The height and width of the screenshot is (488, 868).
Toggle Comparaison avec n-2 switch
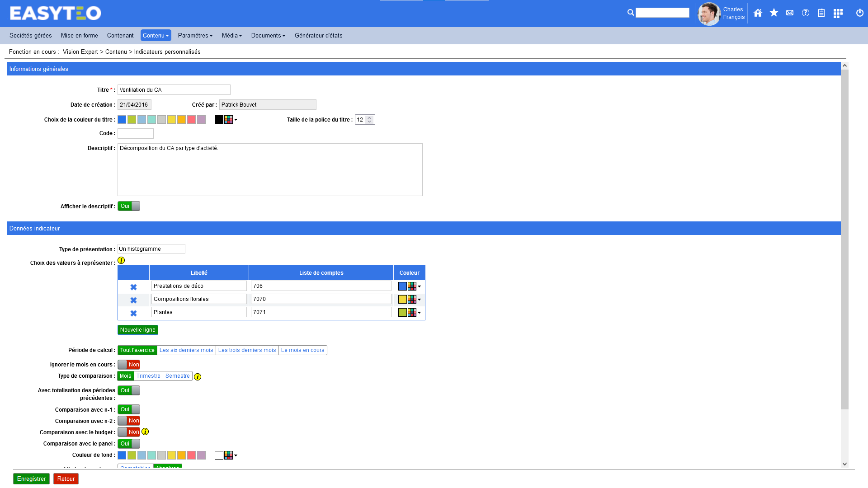coord(129,421)
